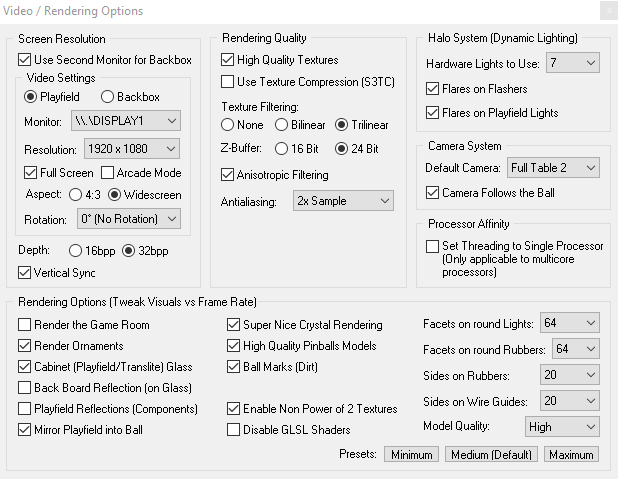618x479 pixels.
Task: Apply the Maximum preset
Action: [x=571, y=455]
